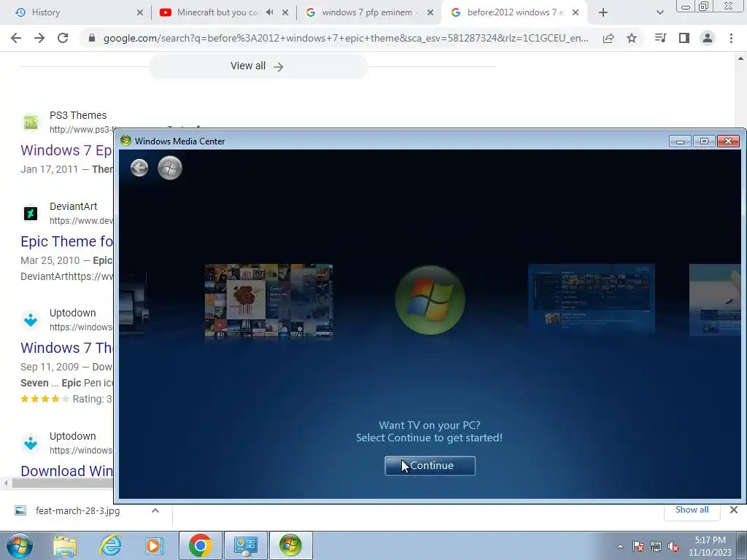Screen dimensions: 747x560
Task: Select the Windows Media Center taskbar button
Action: tap(290, 545)
